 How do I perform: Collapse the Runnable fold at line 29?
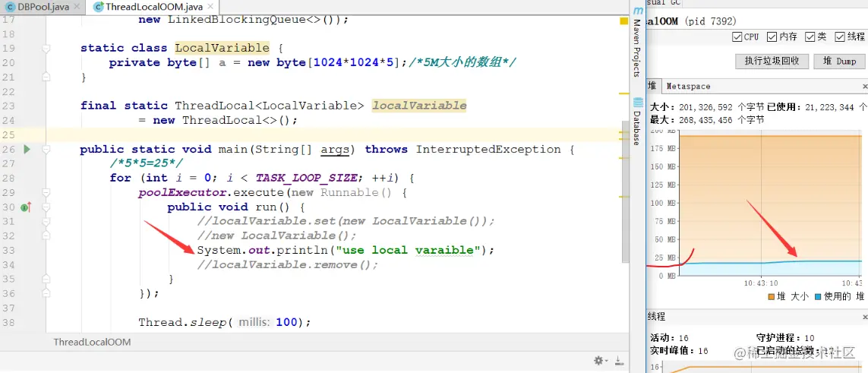pos(46,193)
